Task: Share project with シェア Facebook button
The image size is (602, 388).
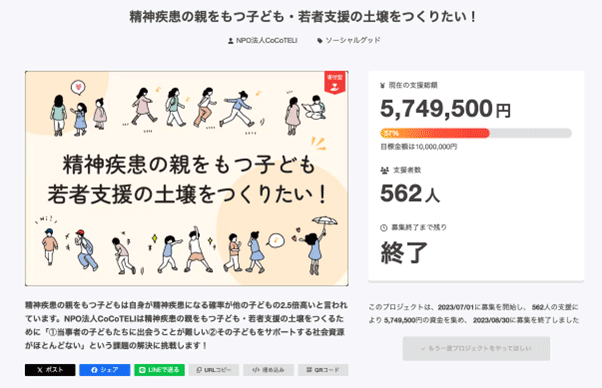Action: coord(105,370)
